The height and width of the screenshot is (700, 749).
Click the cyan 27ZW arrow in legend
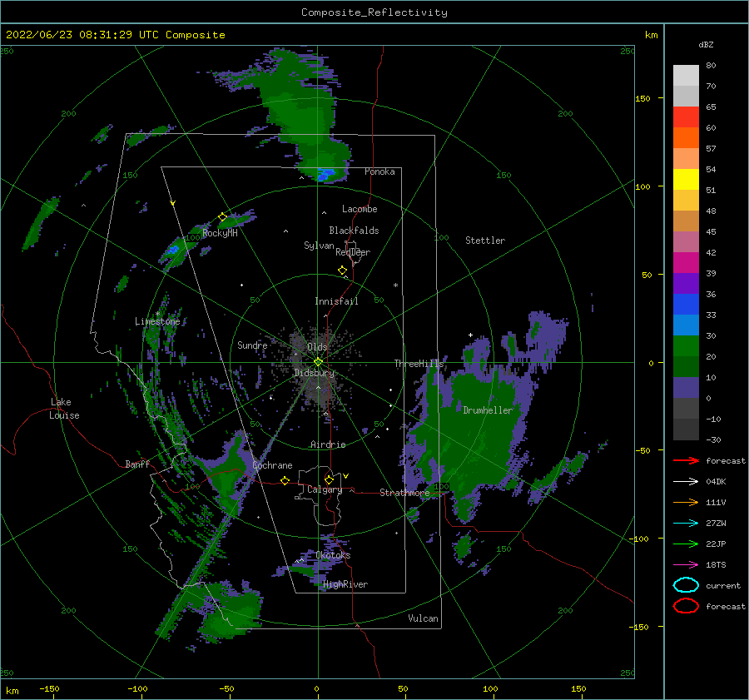[686, 524]
